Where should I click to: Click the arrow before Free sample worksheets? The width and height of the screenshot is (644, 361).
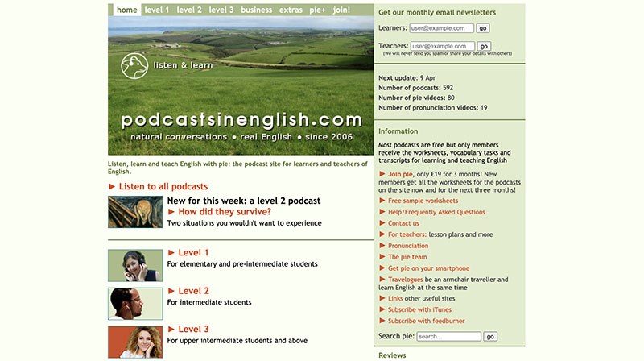(382, 201)
